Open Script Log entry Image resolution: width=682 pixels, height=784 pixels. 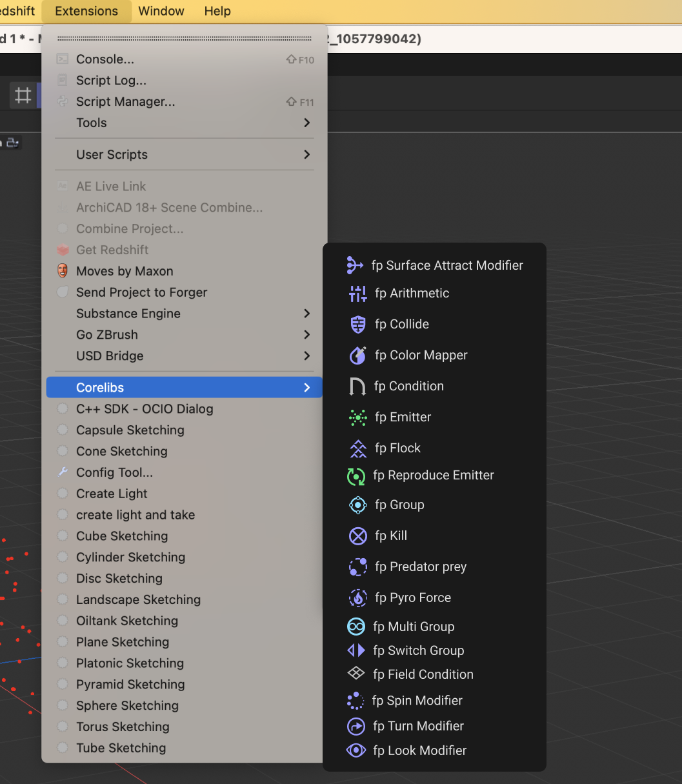pos(185,80)
